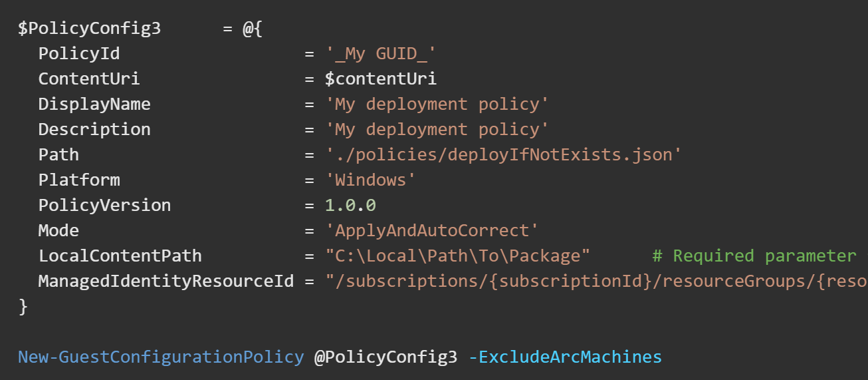
Task: Click the -ExcludeArcMachines switch parameter
Action: click(565, 357)
